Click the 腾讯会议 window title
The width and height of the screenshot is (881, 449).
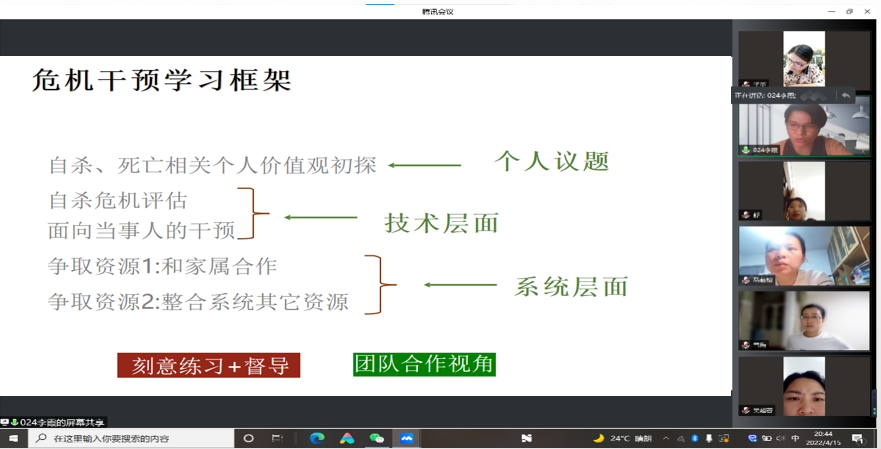[x=440, y=11]
